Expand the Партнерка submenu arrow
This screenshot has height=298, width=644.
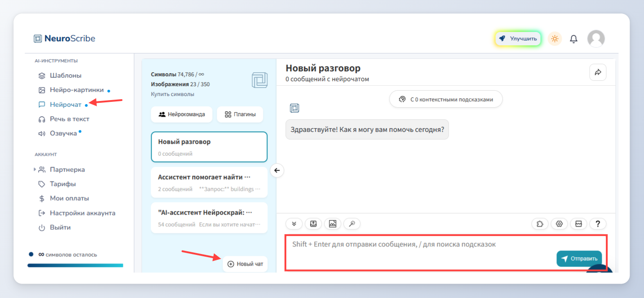point(35,170)
